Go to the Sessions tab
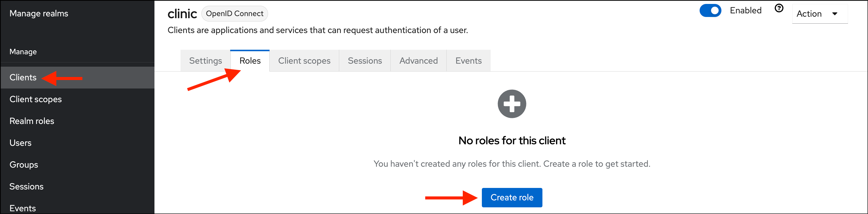 pos(365,61)
